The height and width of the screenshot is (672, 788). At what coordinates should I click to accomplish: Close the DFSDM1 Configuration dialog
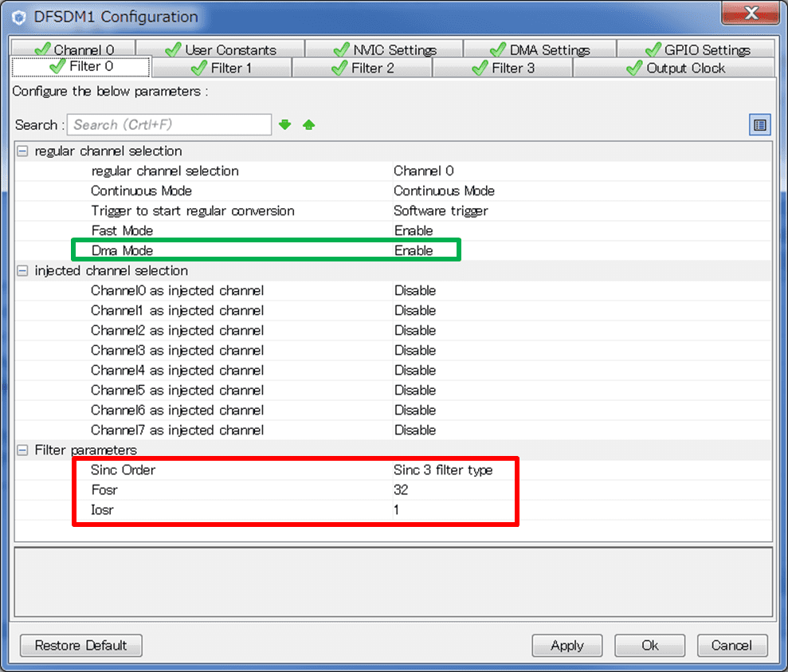[x=750, y=14]
